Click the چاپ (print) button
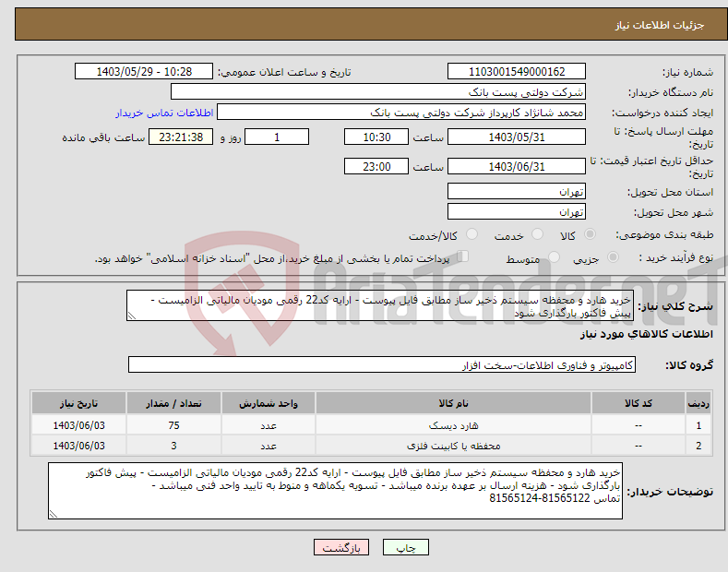 (x=405, y=547)
